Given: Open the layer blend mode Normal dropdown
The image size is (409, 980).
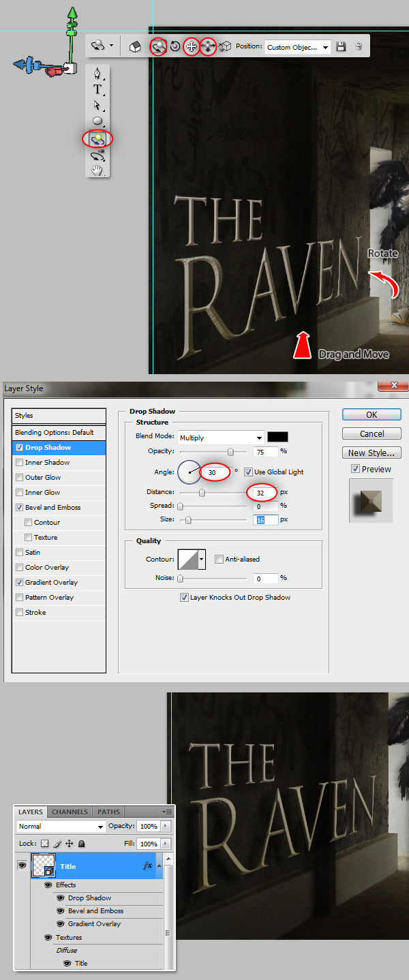Looking at the screenshot, I should click(x=61, y=826).
